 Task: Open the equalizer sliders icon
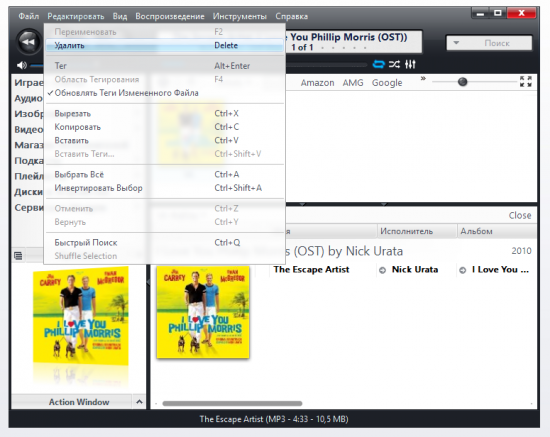[410, 65]
